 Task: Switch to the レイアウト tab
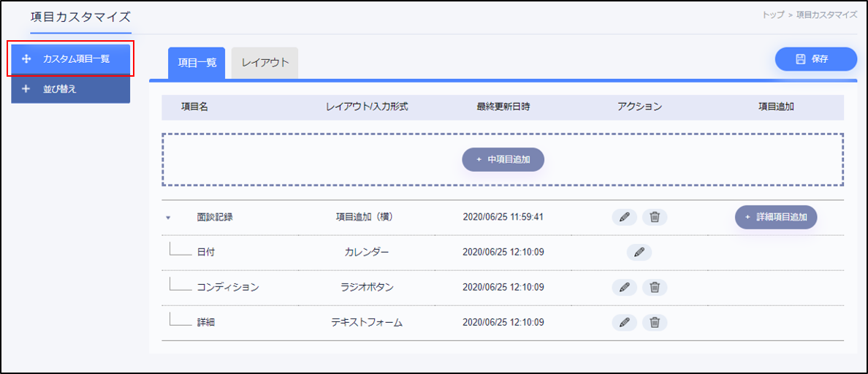click(x=264, y=63)
